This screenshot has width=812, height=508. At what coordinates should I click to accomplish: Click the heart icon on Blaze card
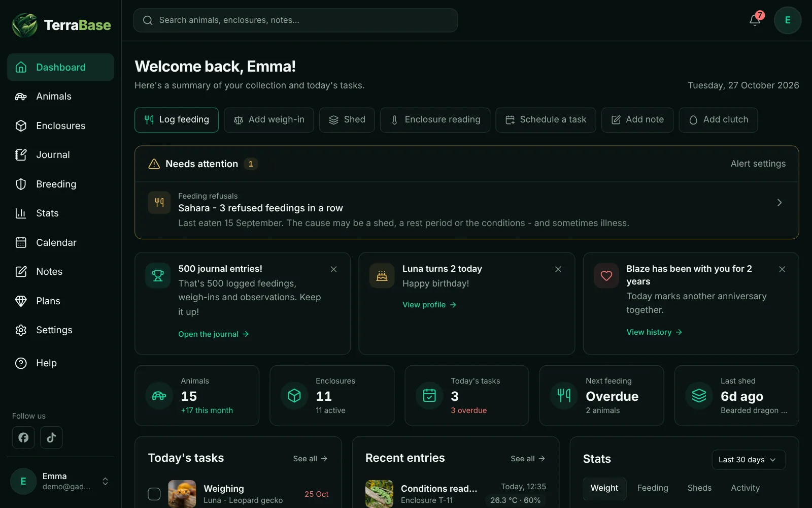(606, 276)
